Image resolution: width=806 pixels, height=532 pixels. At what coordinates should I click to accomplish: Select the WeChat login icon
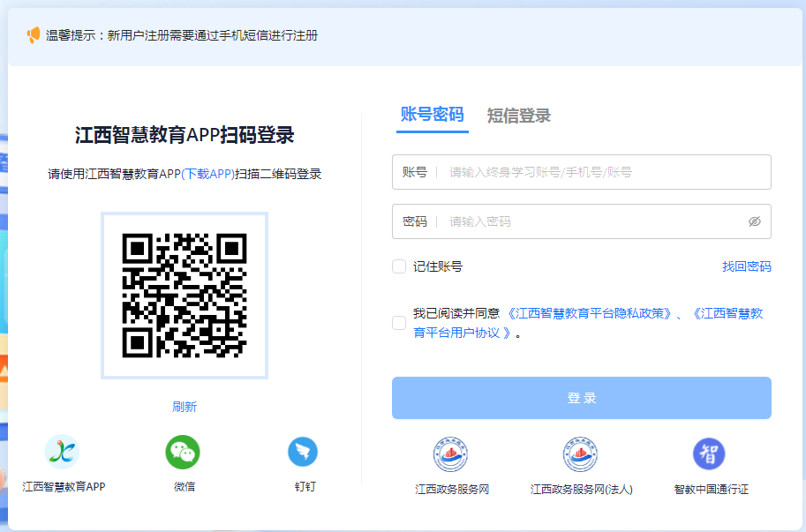pos(183,452)
